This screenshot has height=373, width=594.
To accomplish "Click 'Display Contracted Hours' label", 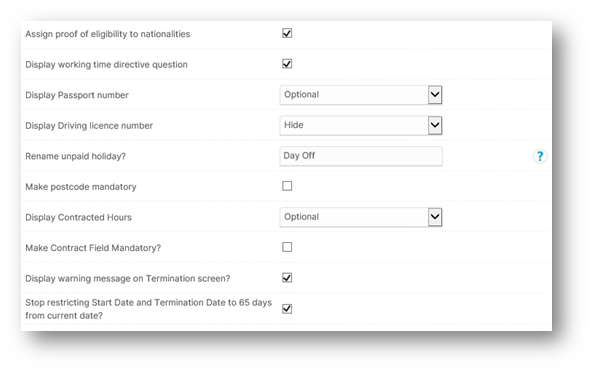I will (78, 217).
